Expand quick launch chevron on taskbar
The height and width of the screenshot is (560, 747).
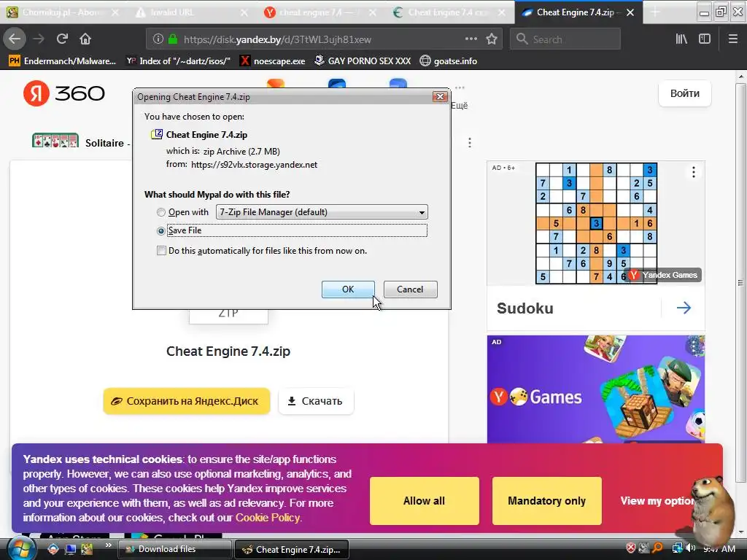(109, 545)
